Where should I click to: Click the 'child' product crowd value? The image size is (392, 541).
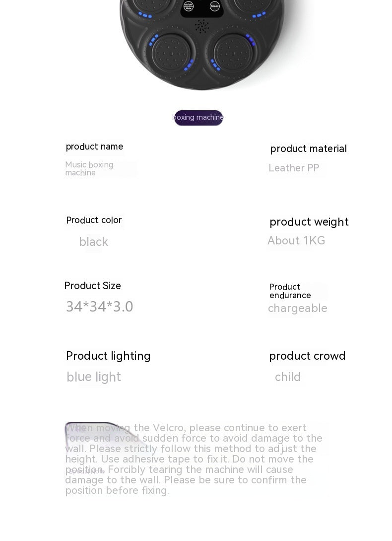288,377
